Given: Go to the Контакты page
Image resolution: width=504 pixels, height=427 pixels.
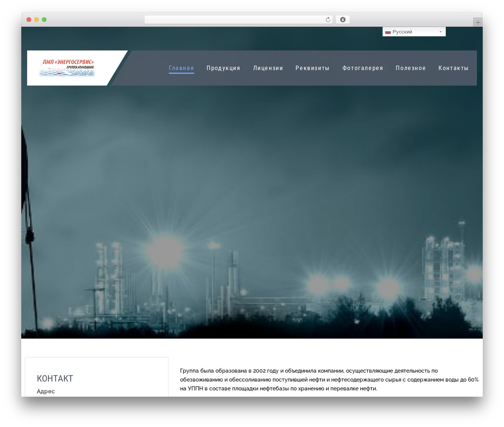Looking at the screenshot, I should tap(453, 68).
